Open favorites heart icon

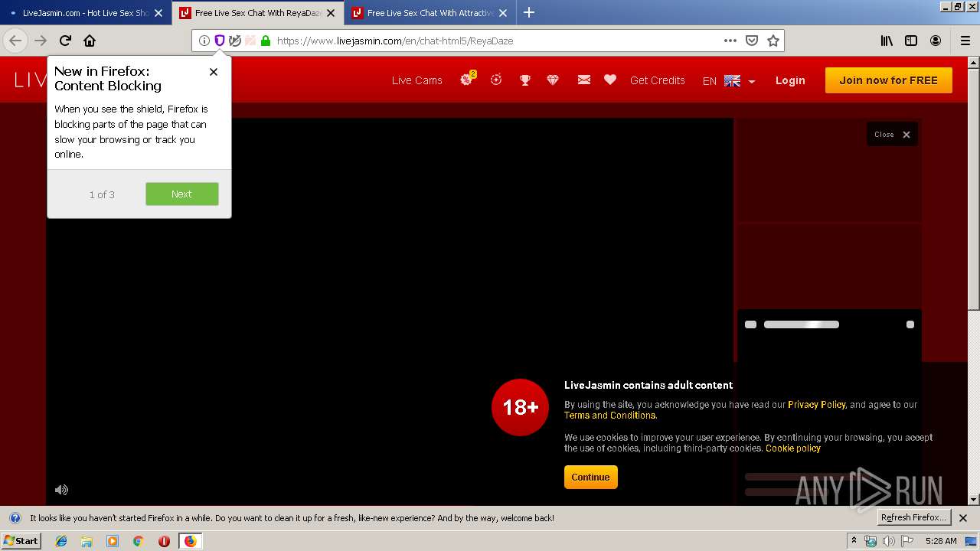click(x=610, y=80)
